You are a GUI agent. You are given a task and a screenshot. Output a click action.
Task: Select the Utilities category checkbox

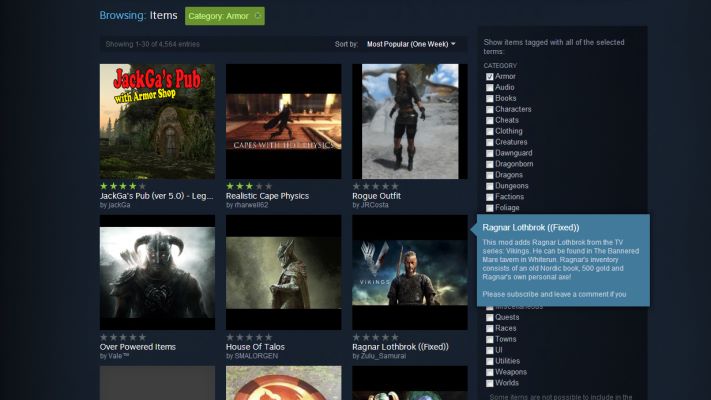[489, 361]
